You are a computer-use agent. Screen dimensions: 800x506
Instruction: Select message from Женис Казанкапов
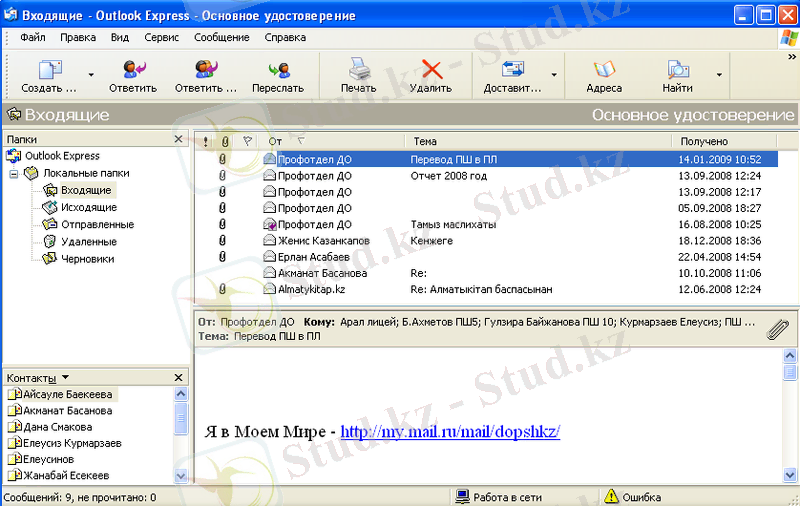coord(323,241)
